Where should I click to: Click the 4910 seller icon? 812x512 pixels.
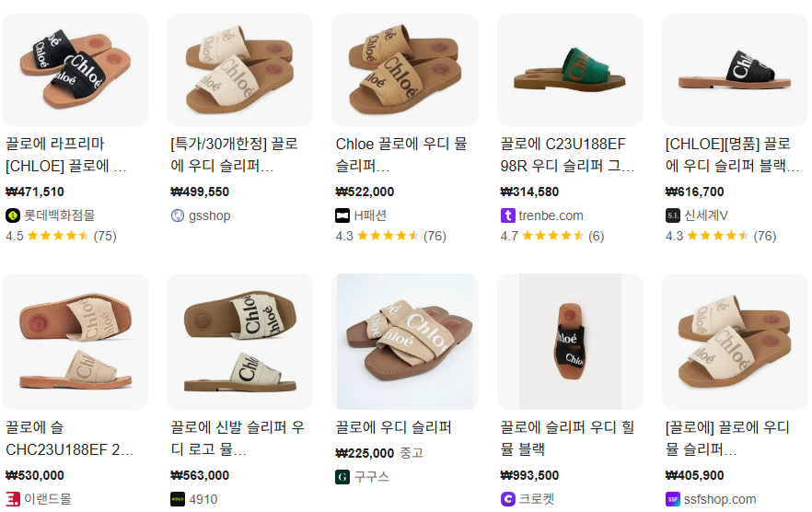coord(178,500)
